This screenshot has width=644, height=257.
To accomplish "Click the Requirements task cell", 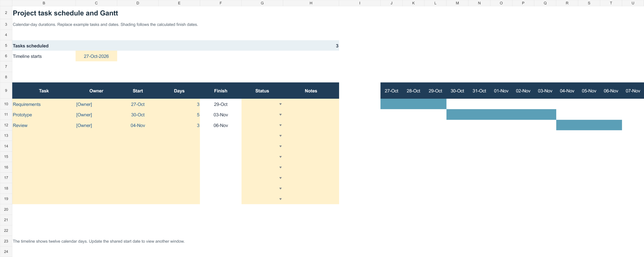I will [x=44, y=104].
